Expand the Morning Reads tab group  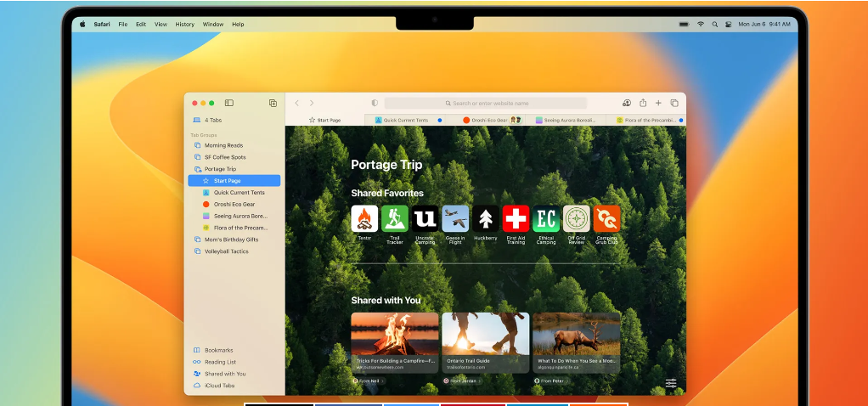(x=223, y=145)
